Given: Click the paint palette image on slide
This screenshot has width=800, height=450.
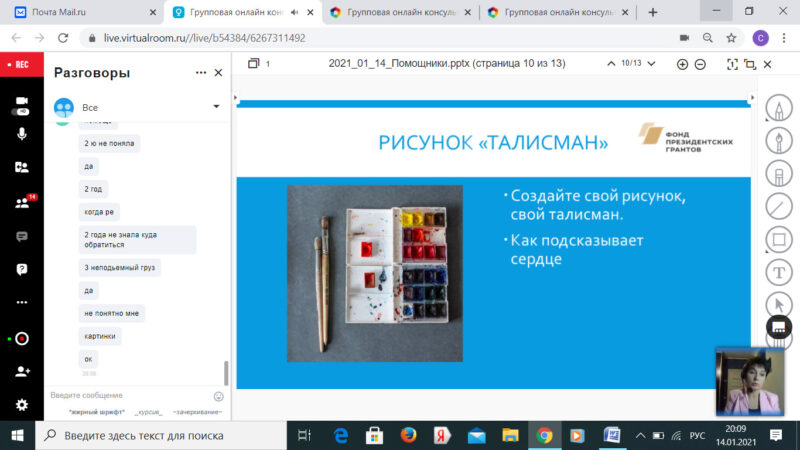Looking at the screenshot, I should tap(374, 273).
